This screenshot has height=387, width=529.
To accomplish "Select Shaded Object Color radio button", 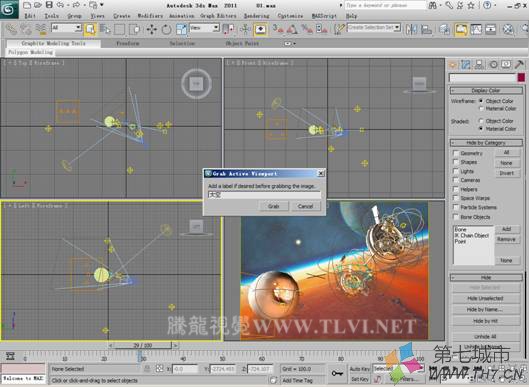I will point(481,121).
